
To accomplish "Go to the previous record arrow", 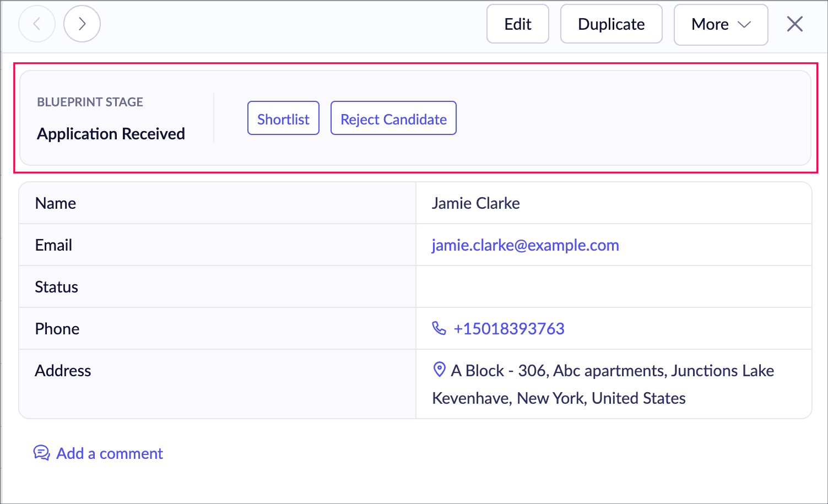I will click(37, 24).
